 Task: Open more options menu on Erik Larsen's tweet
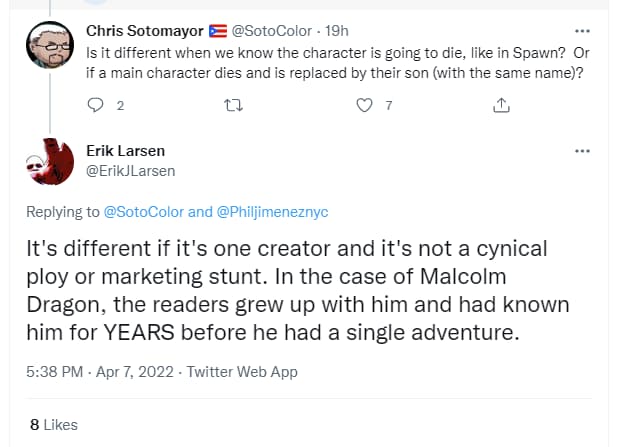pyautogui.click(x=582, y=151)
